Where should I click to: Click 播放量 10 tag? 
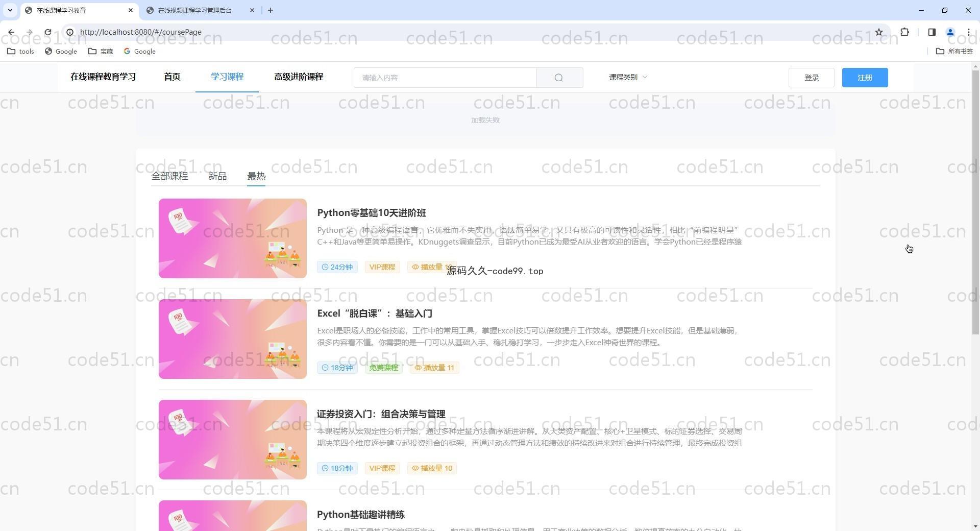pyautogui.click(x=432, y=468)
